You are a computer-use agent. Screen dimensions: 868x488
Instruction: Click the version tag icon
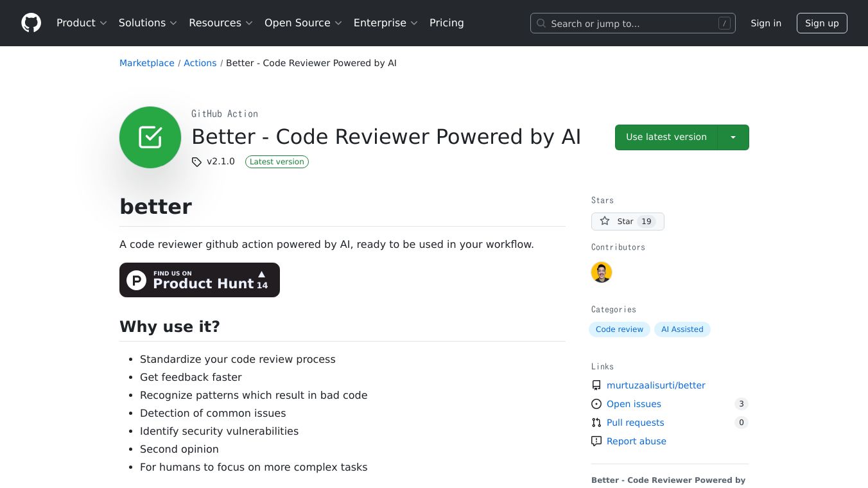(x=196, y=162)
